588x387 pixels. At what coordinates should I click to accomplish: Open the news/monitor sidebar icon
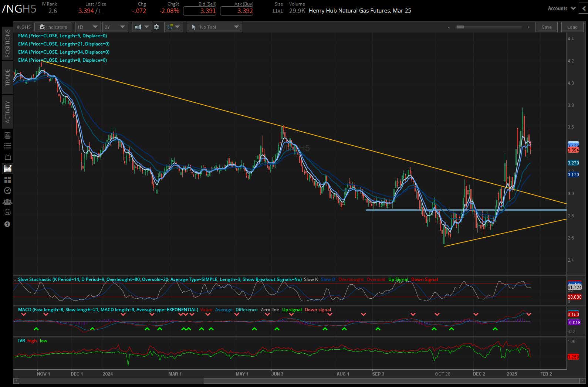pos(7,135)
